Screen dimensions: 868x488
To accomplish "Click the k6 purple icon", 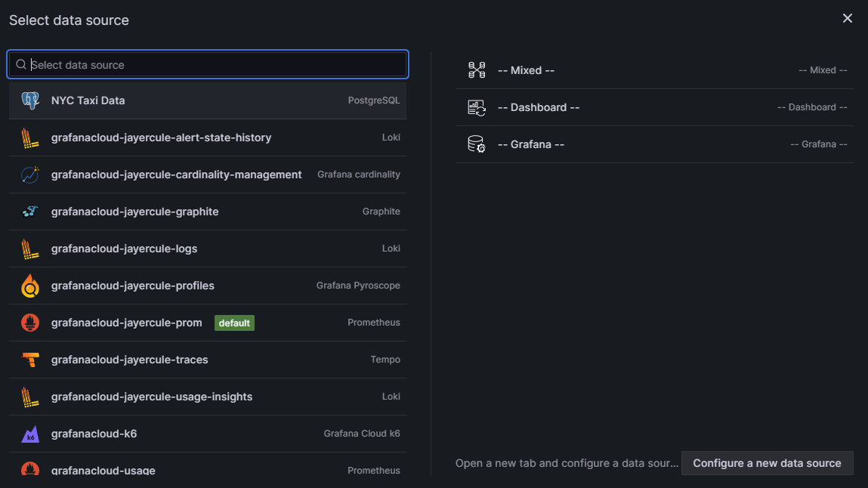I will (x=30, y=434).
